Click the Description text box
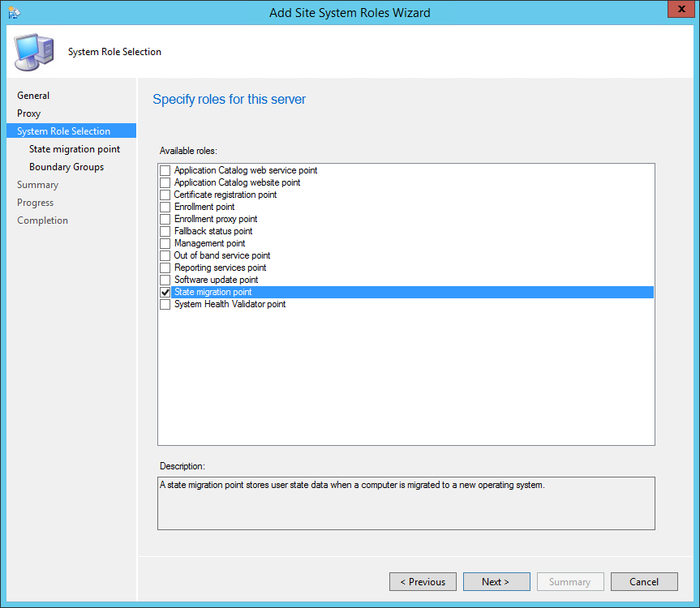 (406, 503)
